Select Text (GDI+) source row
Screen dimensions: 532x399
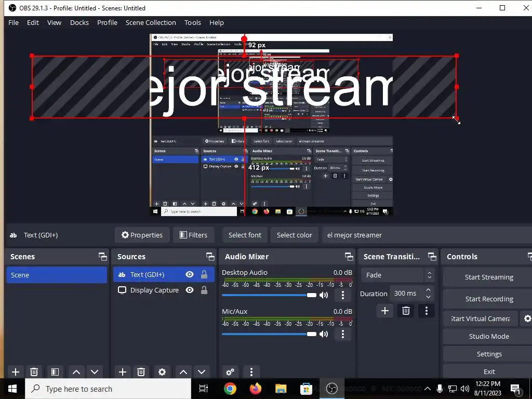(x=164, y=274)
